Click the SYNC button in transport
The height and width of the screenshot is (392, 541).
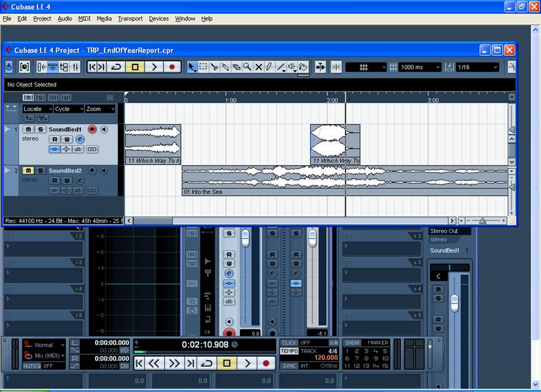coord(289,366)
